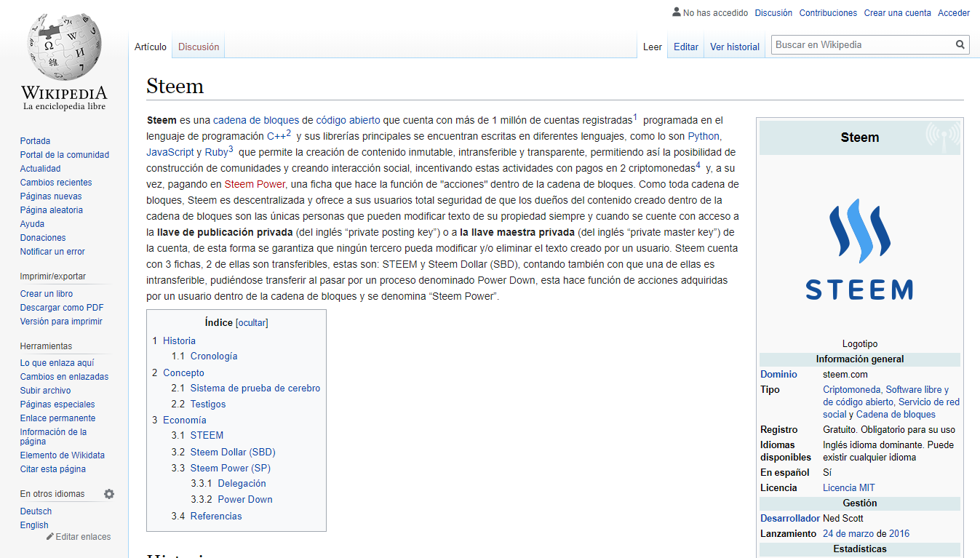The image size is (980, 558).
Task: Open Páginas nuevas link
Action: (51, 196)
